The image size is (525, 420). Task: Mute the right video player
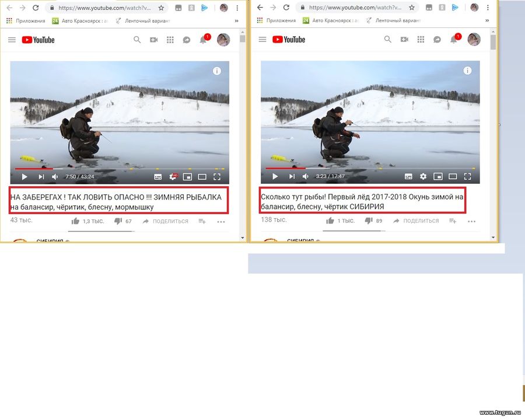(306, 177)
